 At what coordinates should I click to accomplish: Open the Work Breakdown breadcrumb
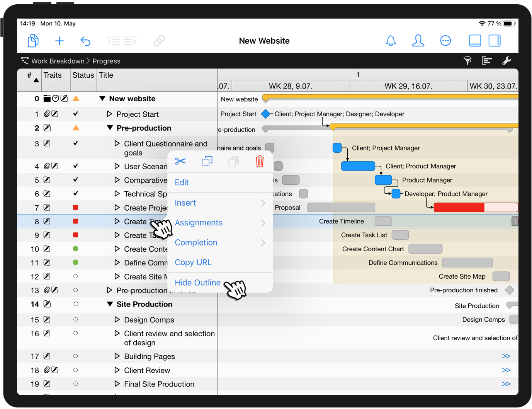pos(58,61)
